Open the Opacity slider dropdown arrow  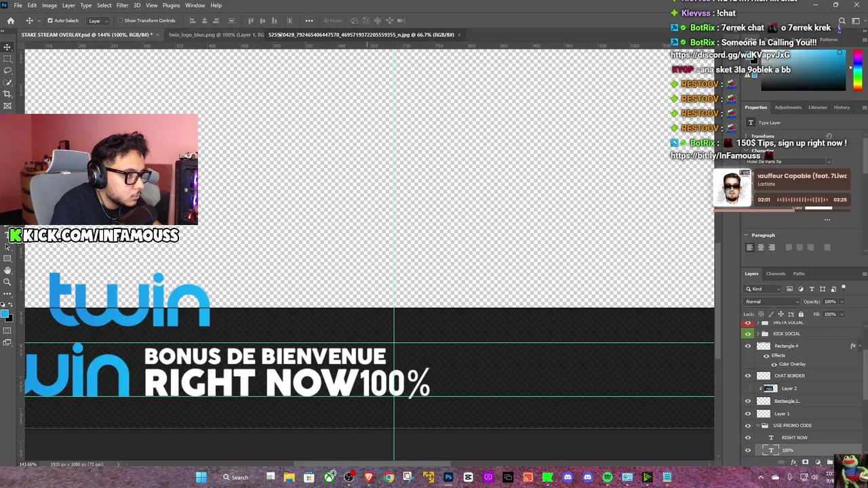point(842,302)
